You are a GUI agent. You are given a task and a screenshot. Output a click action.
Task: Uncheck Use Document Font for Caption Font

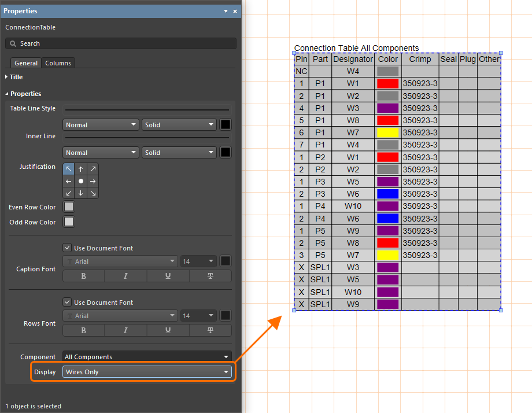coord(68,248)
